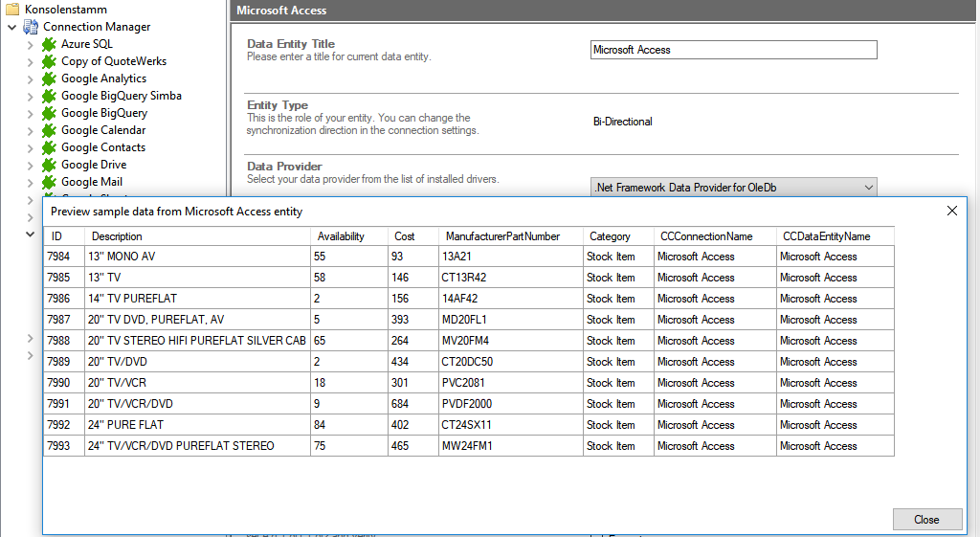
Task: Click the Google Analytics puzzle icon
Action: pyautogui.click(x=49, y=78)
